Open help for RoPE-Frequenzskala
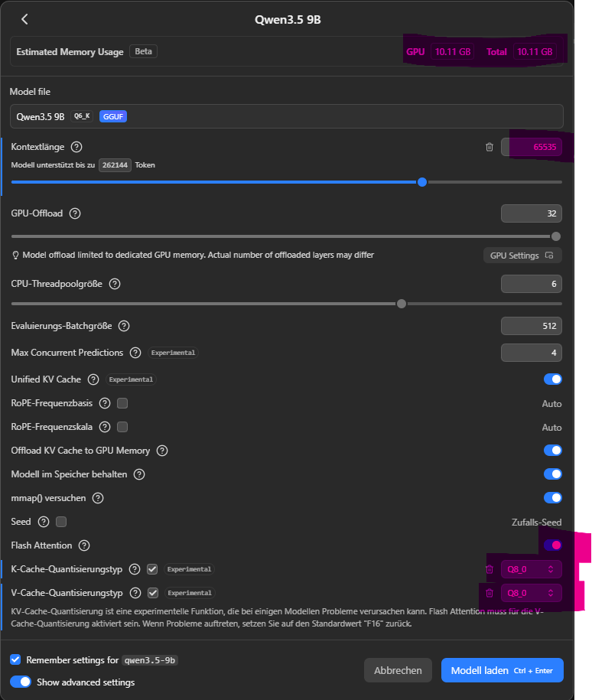Image resolution: width=592 pixels, height=700 pixels. click(105, 427)
